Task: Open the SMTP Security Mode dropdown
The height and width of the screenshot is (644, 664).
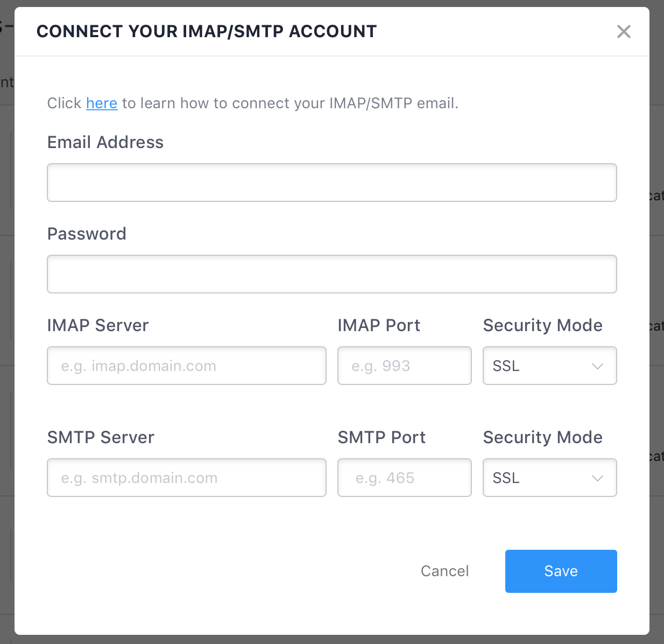Action: [x=549, y=478]
